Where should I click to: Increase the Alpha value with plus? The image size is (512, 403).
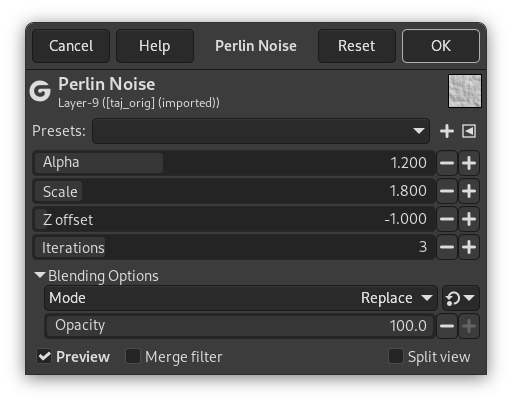(469, 163)
